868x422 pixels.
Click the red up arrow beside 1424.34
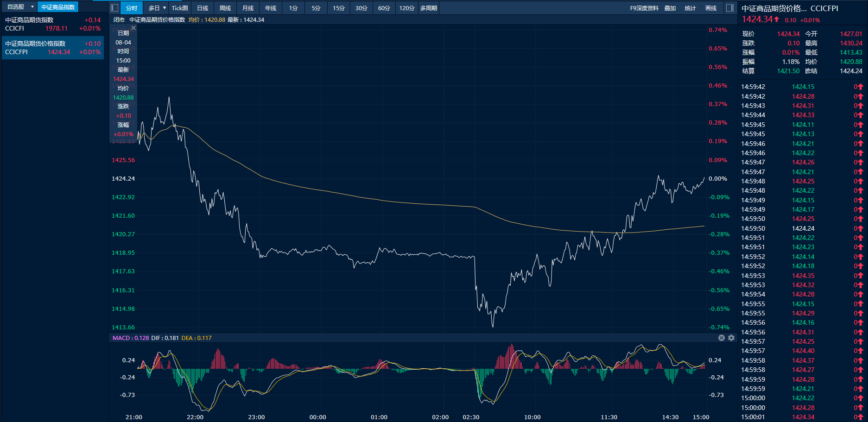(777, 19)
